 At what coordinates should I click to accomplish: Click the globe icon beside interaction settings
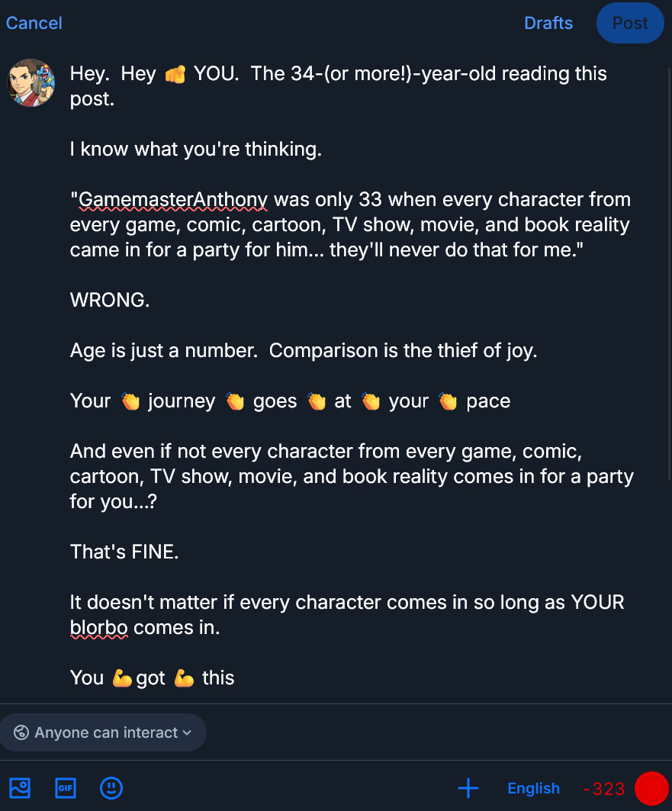(21, 732)
